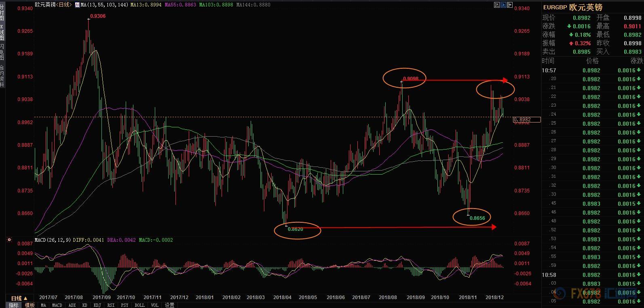Screen dimensions: 644x308
Task: Open the 闪电图 side tab
Action: coord(2,52)
